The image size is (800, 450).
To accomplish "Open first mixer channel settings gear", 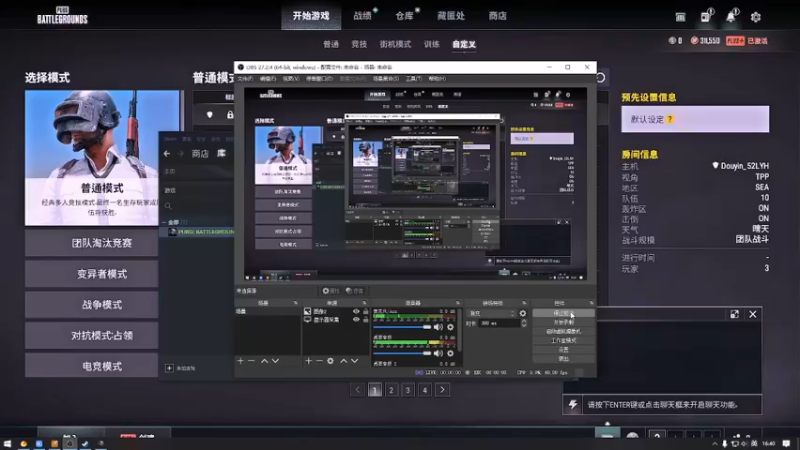I will [450, 327].
